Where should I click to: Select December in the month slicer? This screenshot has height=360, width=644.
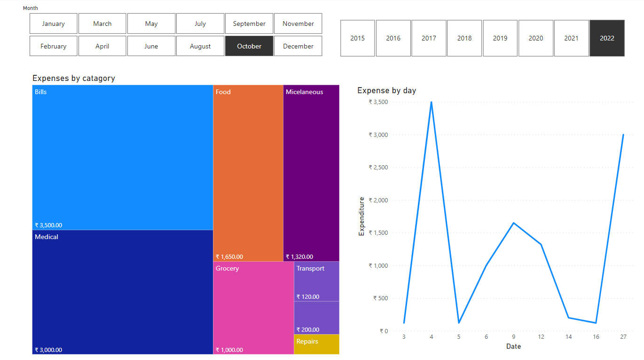pyautogui.click(x=298, y=46)
